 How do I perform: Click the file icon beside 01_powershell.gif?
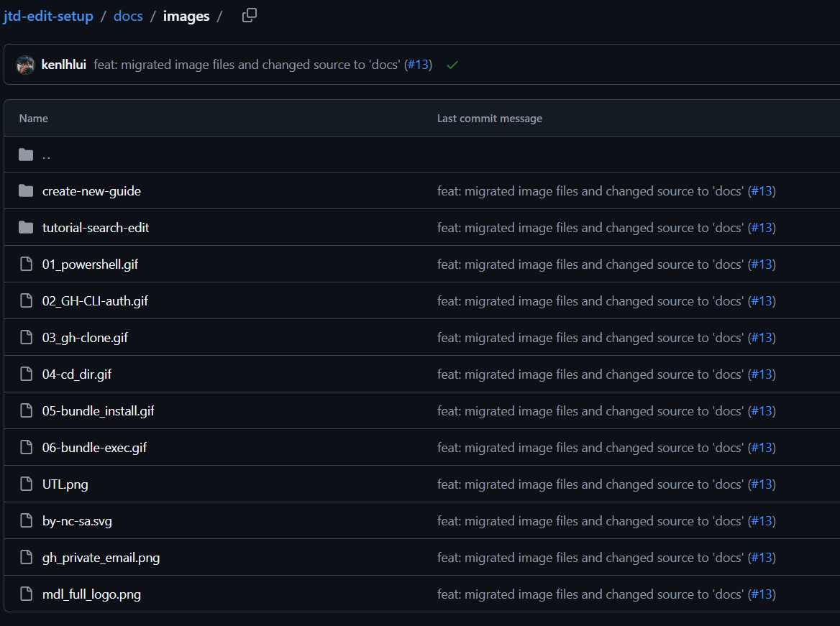pyautogui.click(x=27, y=264)
